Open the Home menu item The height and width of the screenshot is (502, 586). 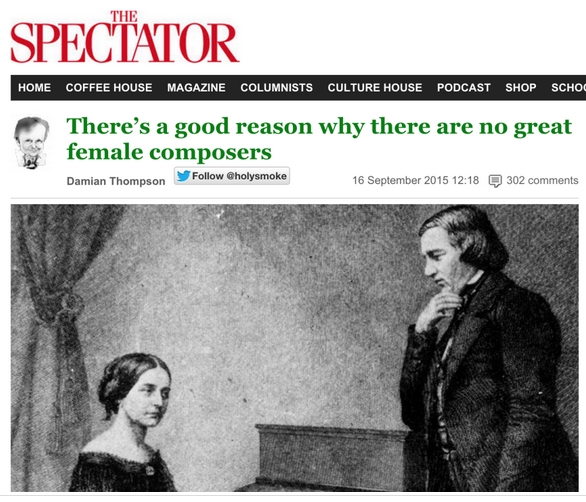pyautogui.click(x=34, y=87)
